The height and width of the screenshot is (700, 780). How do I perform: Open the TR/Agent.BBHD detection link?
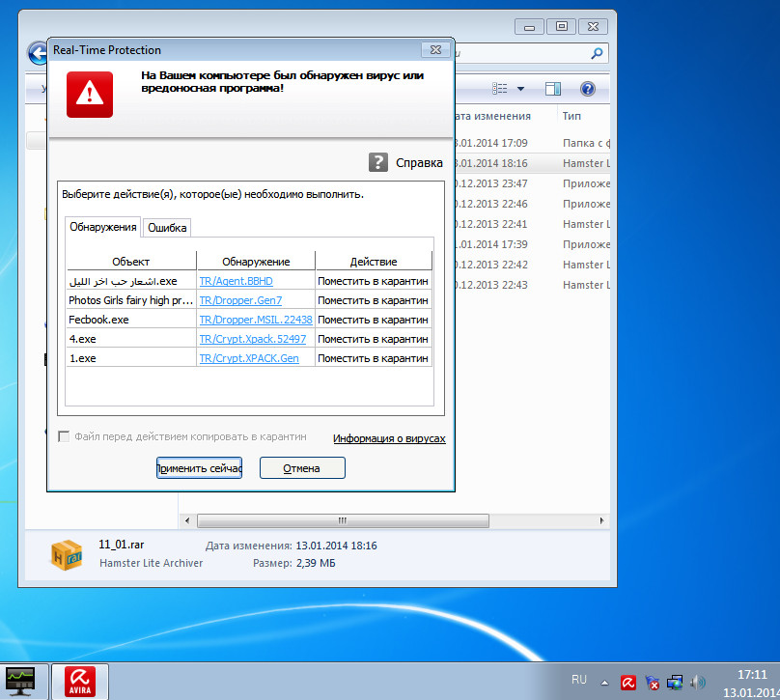(x=236, y=281)
